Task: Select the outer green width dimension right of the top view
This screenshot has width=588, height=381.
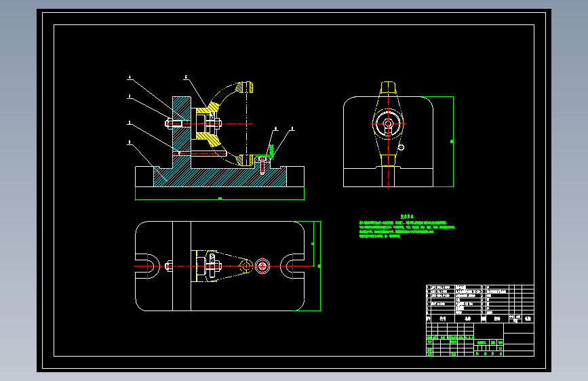Action: tap(319, 266)
